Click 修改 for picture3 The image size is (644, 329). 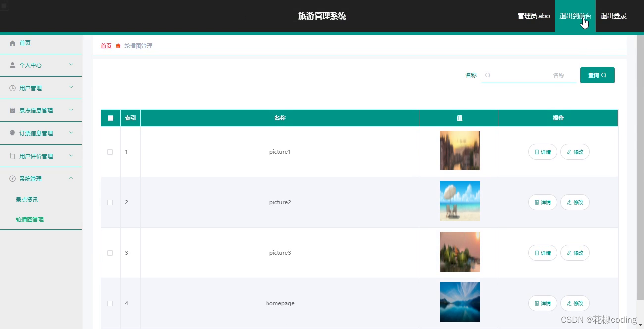click(575, 253)
